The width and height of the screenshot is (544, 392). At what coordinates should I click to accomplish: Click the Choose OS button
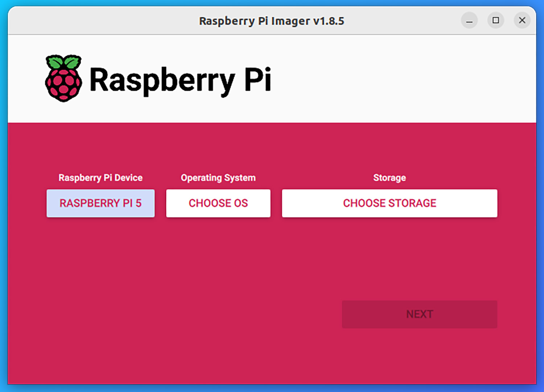coord(218,203)
